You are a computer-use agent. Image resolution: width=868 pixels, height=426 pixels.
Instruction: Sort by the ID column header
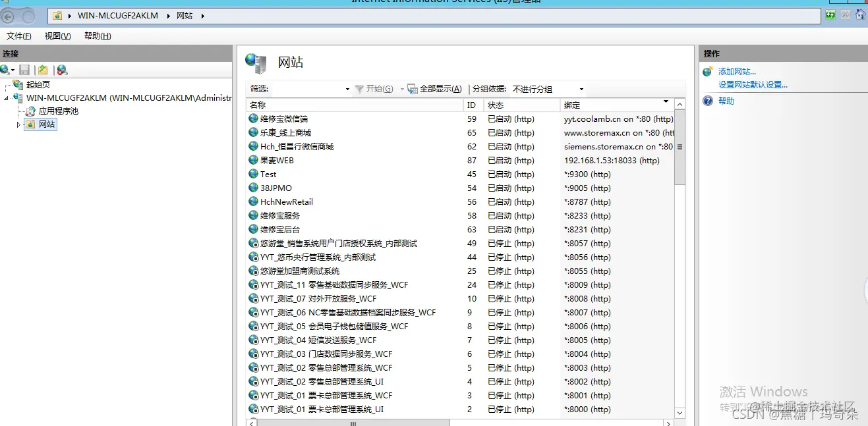473,105
